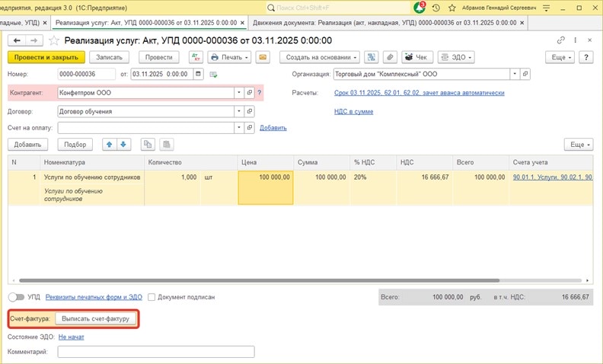Screen dimensions: 603x364
Task: Open the Печать dropdown menu
Action: (x=229, y=57)
